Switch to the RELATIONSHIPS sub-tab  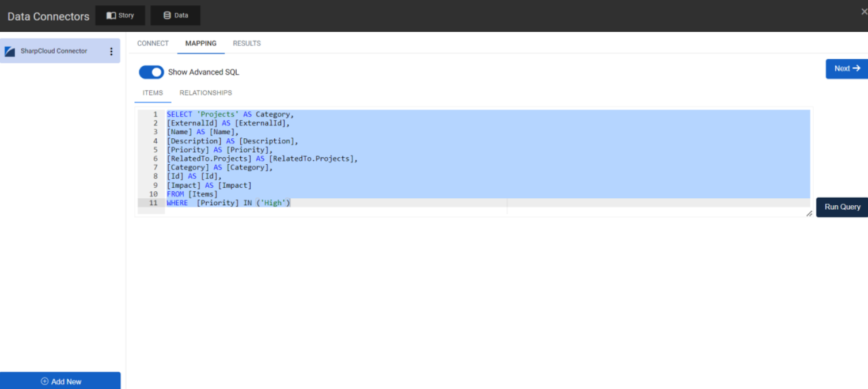[206, 93]
